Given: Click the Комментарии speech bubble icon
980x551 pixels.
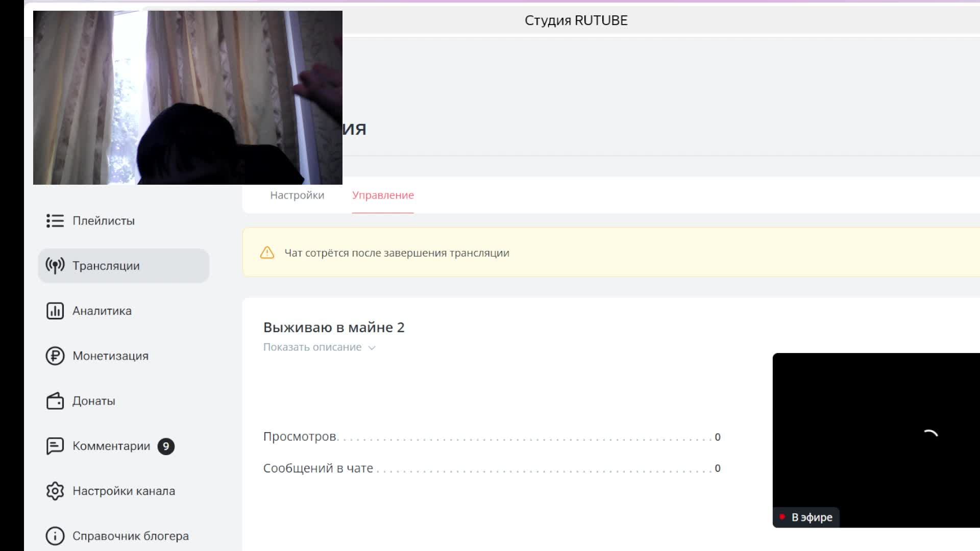Looking at the screenshot, I should click(55, 446).
